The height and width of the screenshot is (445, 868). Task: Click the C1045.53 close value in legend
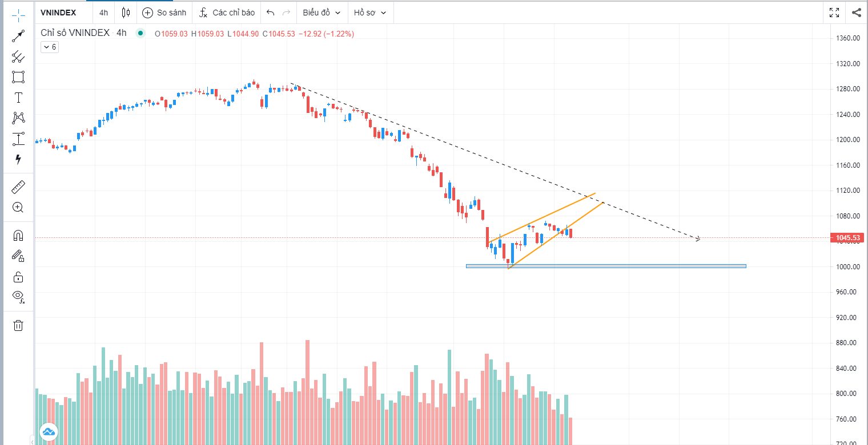click(x=279, y=34)
